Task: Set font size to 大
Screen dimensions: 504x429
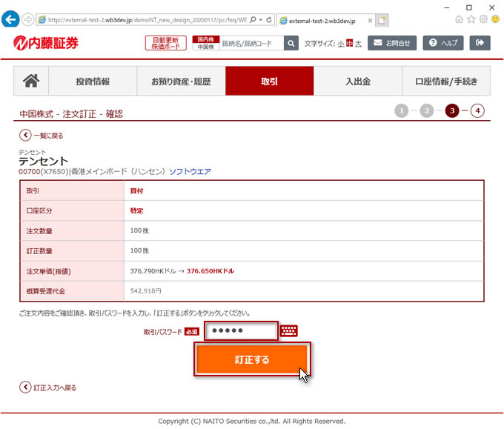Action: tap(358, 44)
